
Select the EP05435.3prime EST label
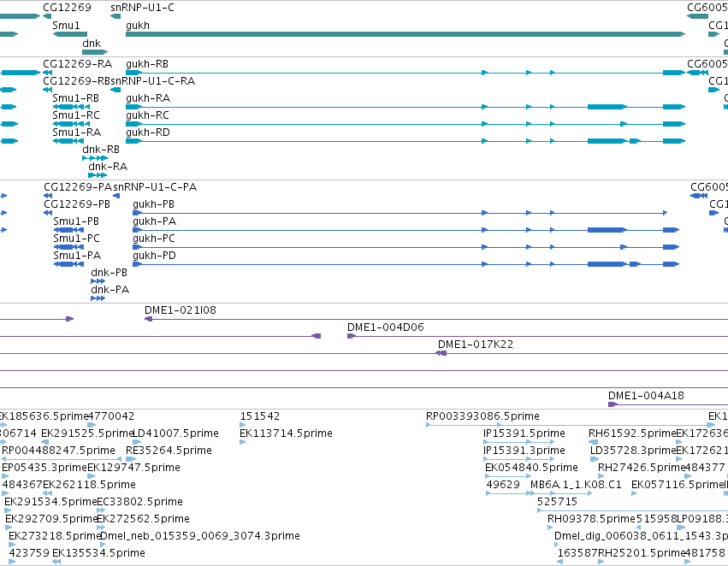(44, 469)
